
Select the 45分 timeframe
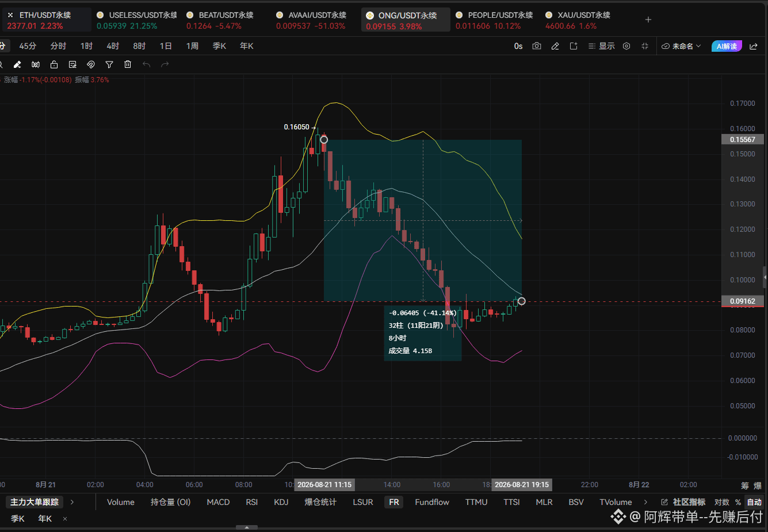coord(28,46)
